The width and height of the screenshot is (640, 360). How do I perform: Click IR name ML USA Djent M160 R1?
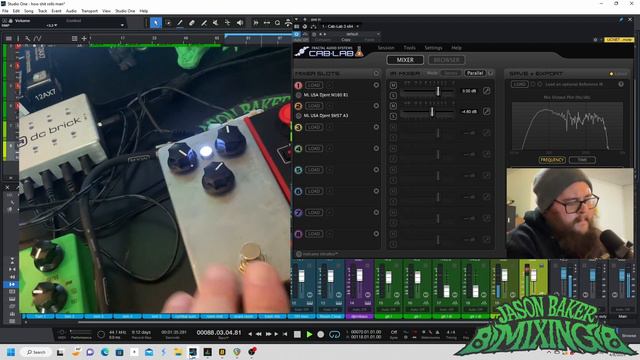point(326,95)
